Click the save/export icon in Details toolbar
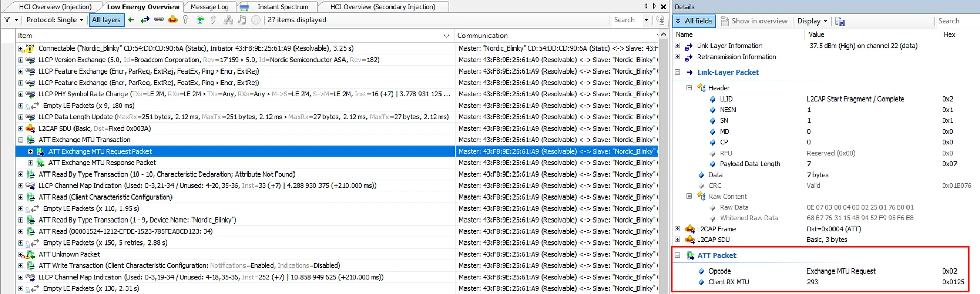This screenshot has width=980, height=294. [840, 21]
